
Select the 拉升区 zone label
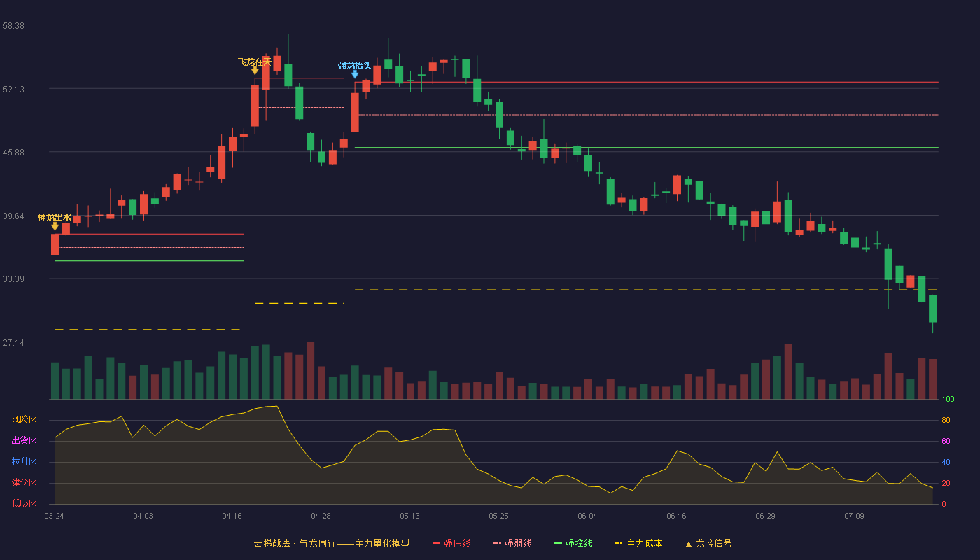(x=24, y=462)
